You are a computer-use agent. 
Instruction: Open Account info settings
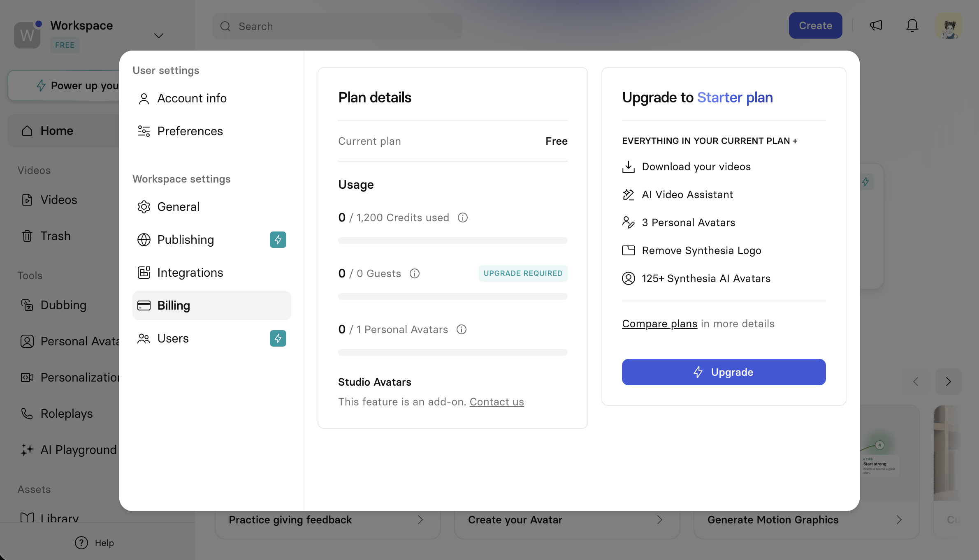click(211, 98)
